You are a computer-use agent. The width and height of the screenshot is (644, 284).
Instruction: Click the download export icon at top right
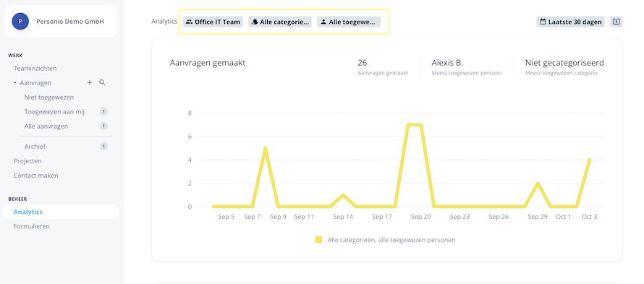[616, 22]
